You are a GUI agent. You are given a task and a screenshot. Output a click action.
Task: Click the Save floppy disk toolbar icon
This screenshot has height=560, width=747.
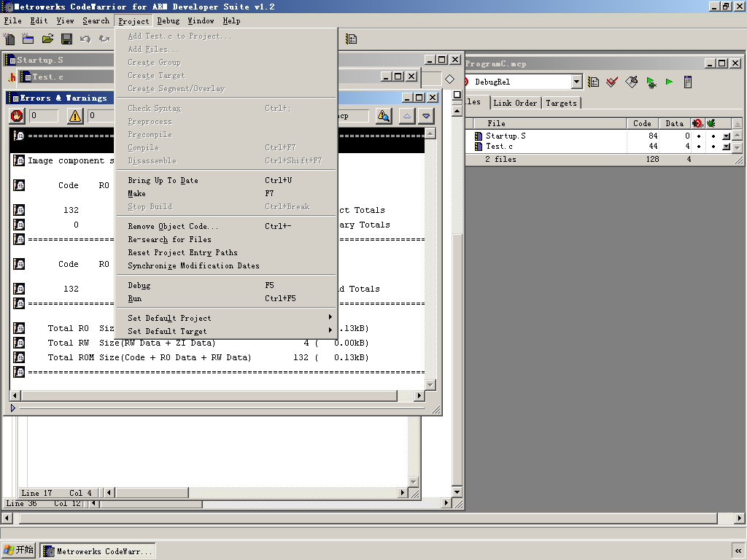tap(66, 39)
